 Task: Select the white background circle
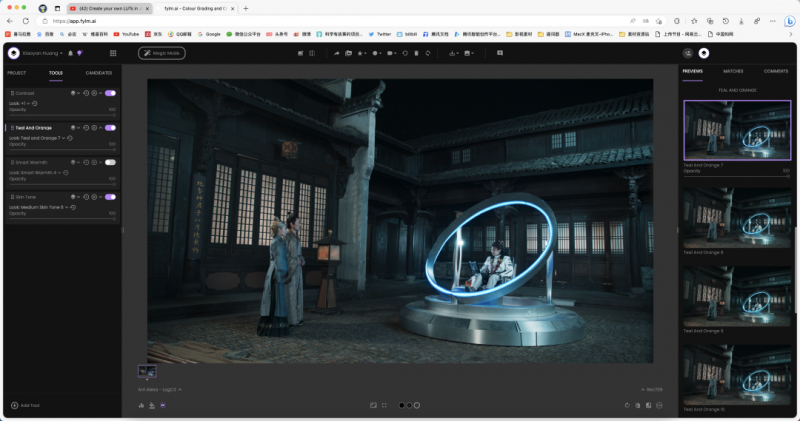pos(417,406)
